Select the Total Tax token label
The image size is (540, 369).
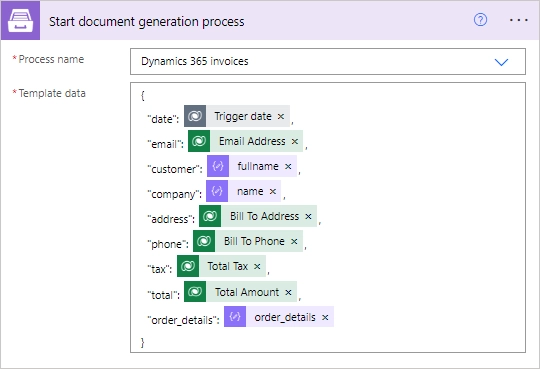pos(228,266)
